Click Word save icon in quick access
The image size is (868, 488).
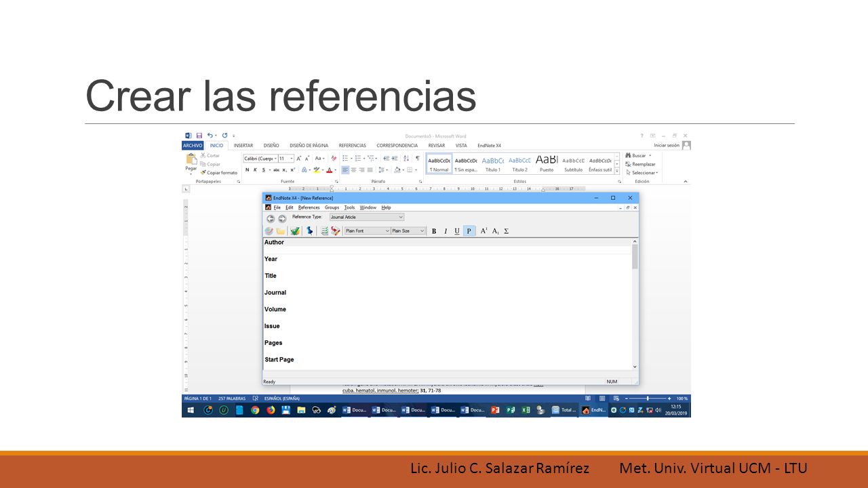tap(199, 136)
